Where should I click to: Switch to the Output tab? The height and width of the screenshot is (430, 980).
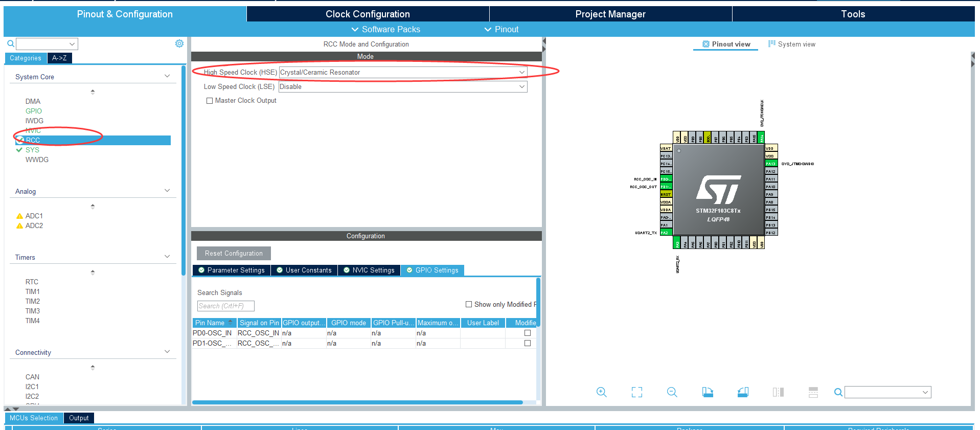79,418
